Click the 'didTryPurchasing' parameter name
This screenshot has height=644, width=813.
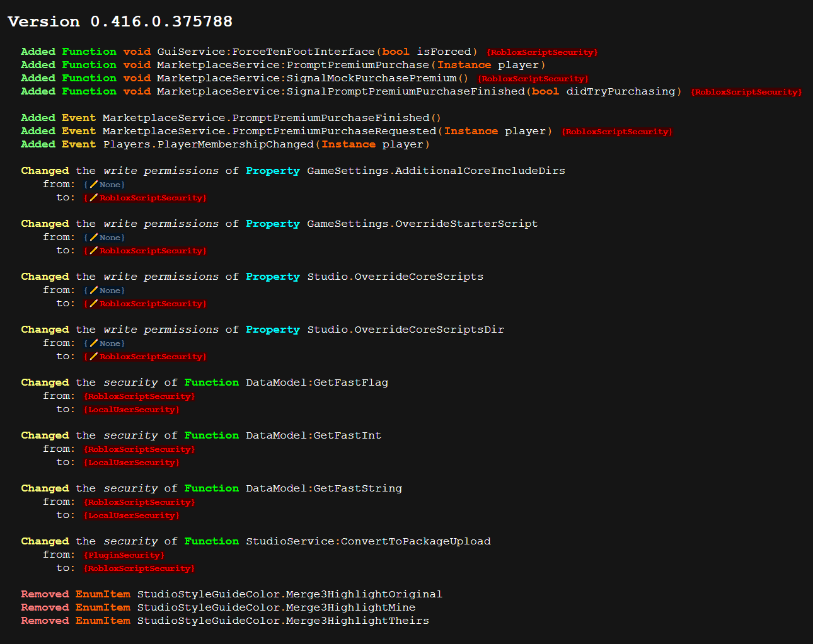coord(620,91)
